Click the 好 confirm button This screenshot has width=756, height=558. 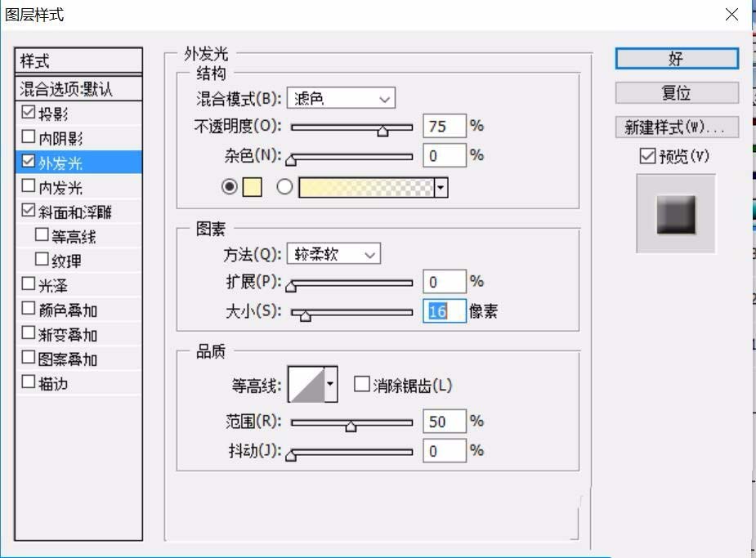[677, 59]
